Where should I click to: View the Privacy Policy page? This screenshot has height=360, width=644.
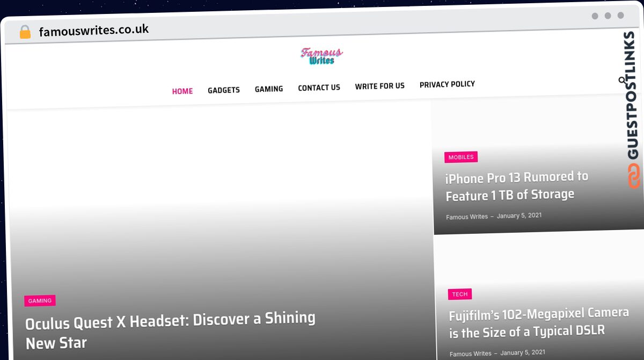pos(447,84)
